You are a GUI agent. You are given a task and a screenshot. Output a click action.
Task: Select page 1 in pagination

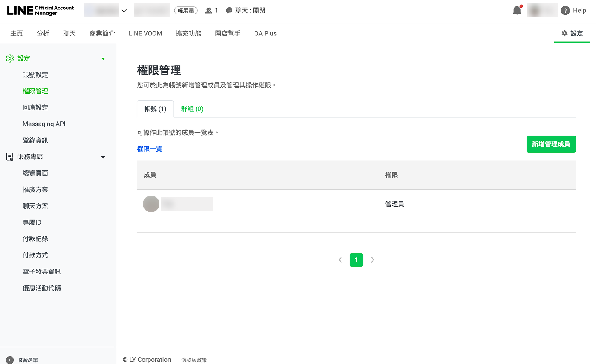(x=356, y=260)
